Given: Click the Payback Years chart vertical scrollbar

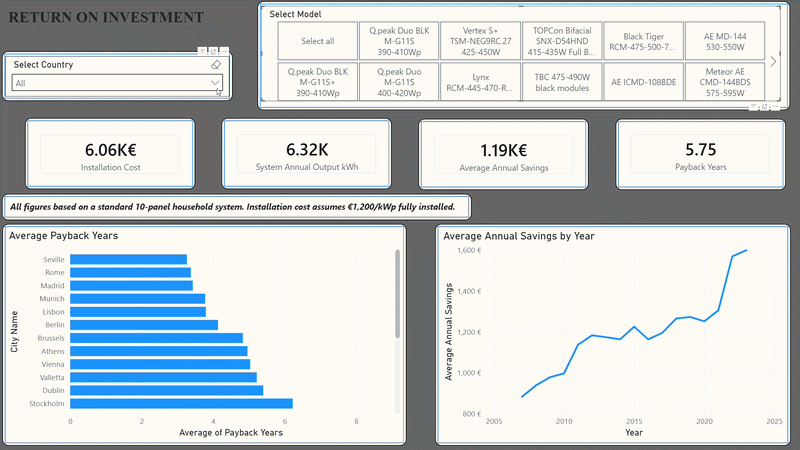Looking at the screenshot, I should [397, 294].
